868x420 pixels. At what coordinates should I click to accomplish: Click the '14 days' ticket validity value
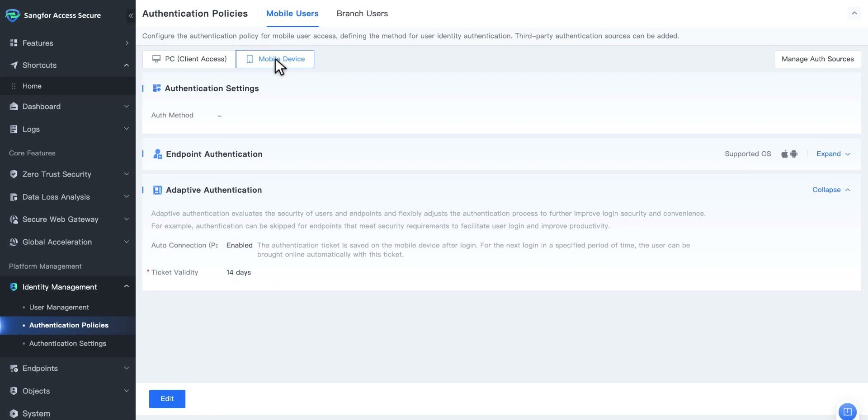239,272
